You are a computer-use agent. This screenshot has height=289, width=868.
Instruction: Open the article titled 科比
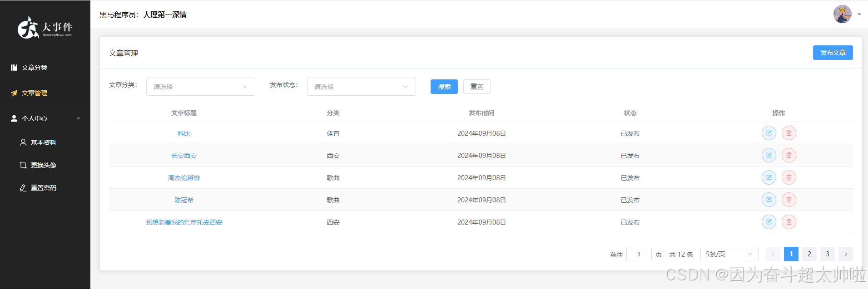(x=184, y=133)
